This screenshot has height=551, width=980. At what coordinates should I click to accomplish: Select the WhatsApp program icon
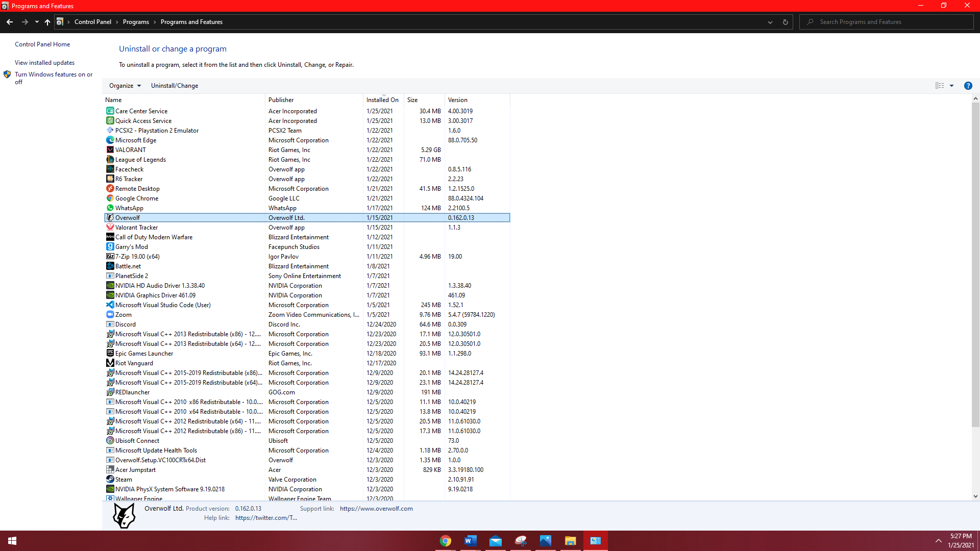[x=110, y=208]
